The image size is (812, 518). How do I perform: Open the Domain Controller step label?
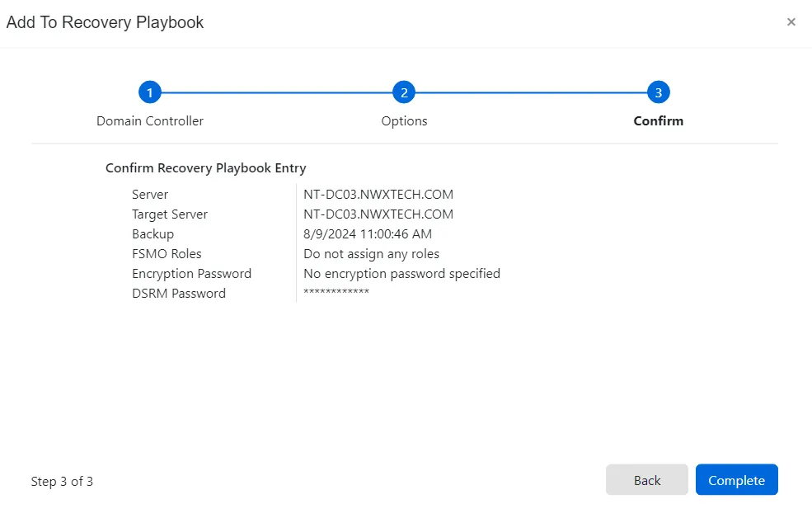150,120
